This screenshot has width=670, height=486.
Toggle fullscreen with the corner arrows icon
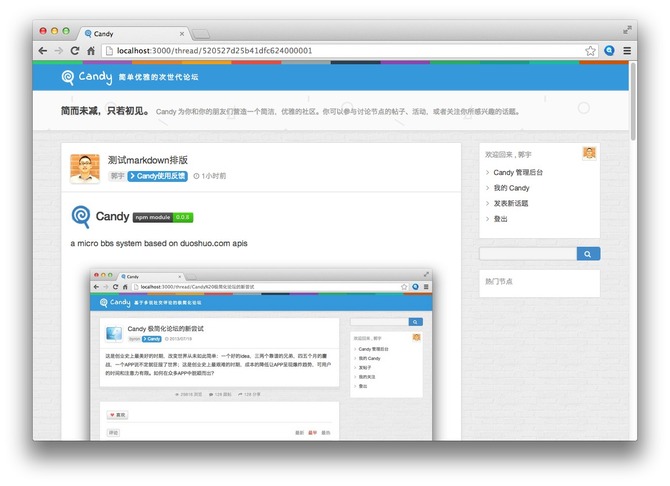tap(627, 30)
